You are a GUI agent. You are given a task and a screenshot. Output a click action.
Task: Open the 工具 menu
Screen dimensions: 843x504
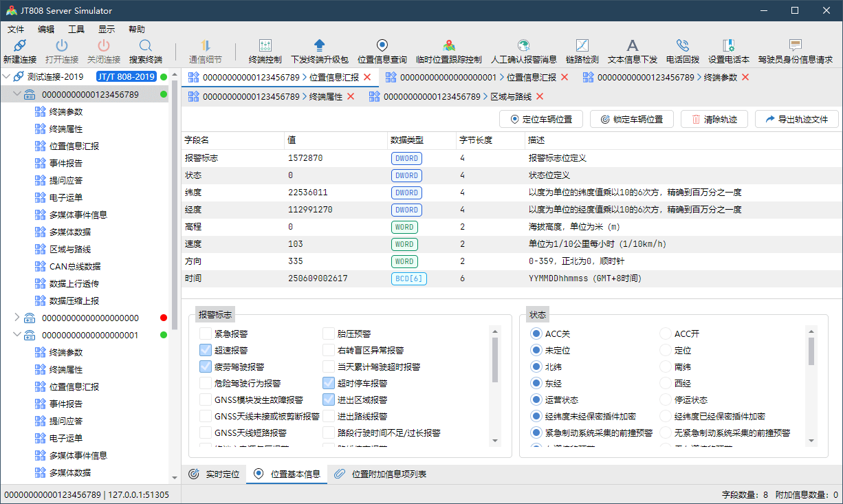point(76,30)
